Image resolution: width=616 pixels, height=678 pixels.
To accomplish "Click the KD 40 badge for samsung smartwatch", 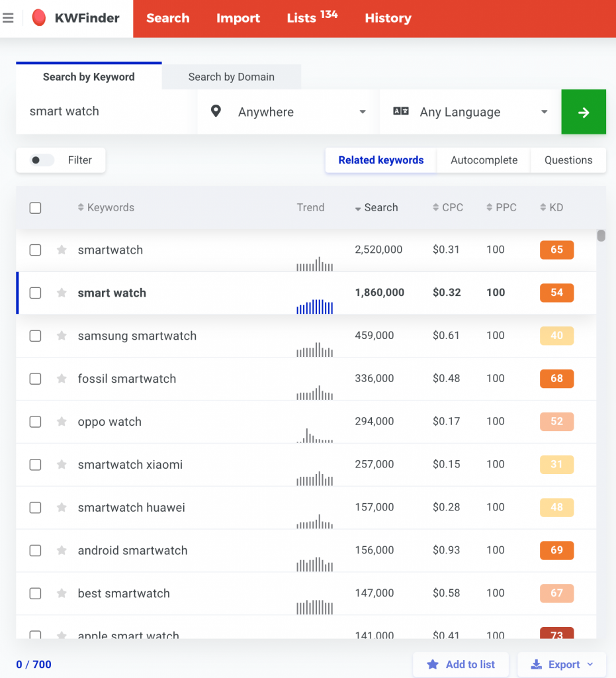I will click(557, 336).
